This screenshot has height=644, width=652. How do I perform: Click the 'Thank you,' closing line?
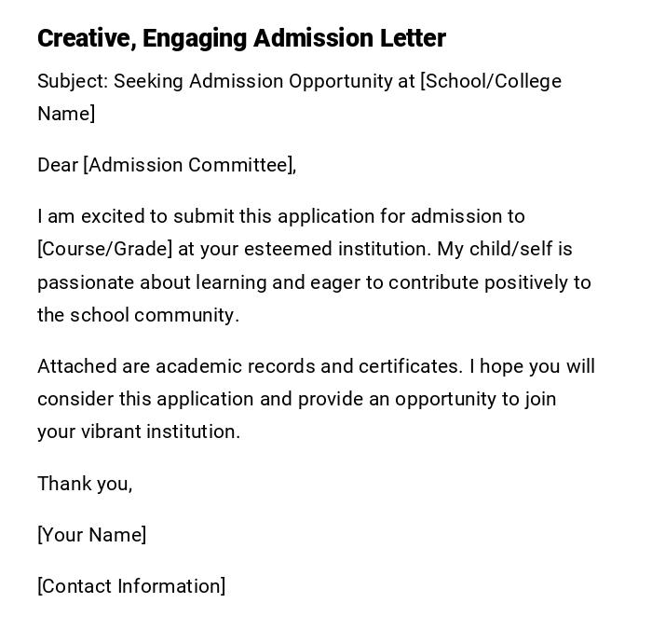click(x=85, y=483)
